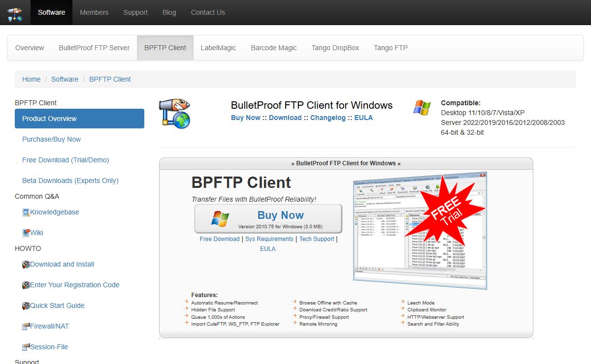Open Enter Your Registration Code link

pos(75,285)
